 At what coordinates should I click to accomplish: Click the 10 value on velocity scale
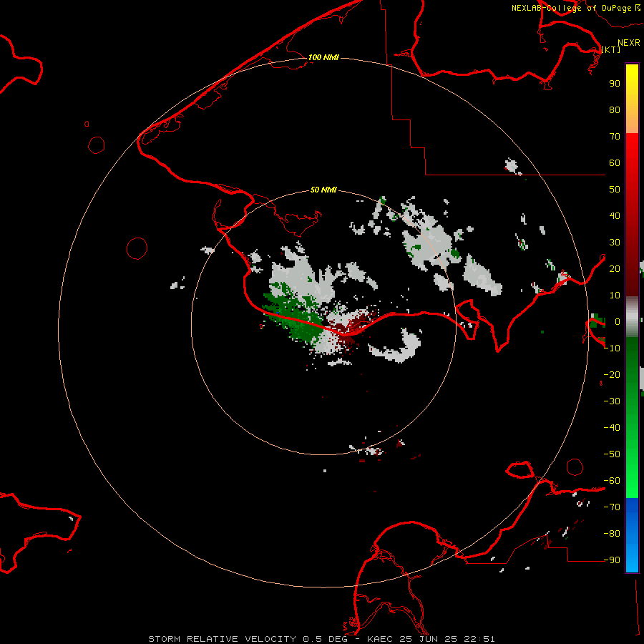pos(615,296)
